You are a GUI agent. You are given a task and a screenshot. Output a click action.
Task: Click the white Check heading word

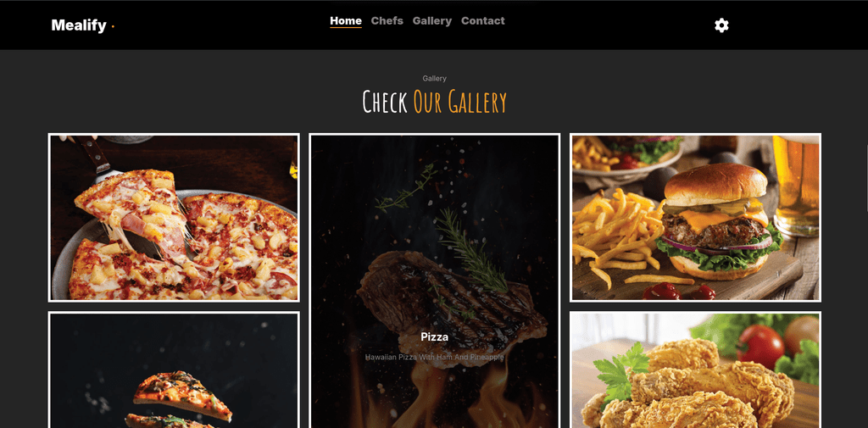click(386, 102)
